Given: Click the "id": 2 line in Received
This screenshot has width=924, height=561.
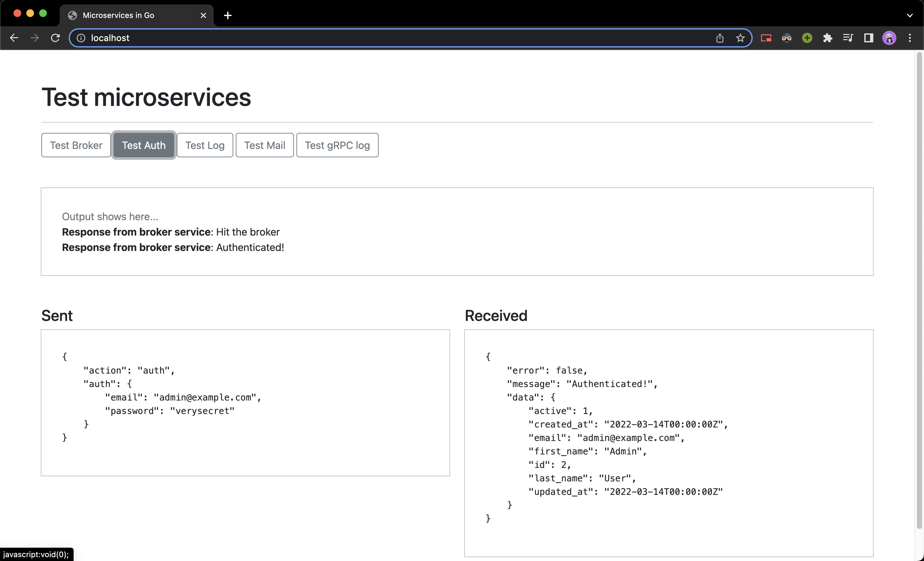Looking at the screenshot, I should 550,465.
